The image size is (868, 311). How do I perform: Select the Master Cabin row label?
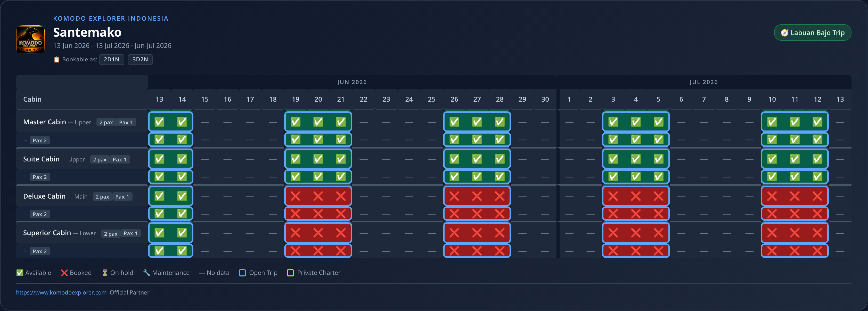point(44,122)
